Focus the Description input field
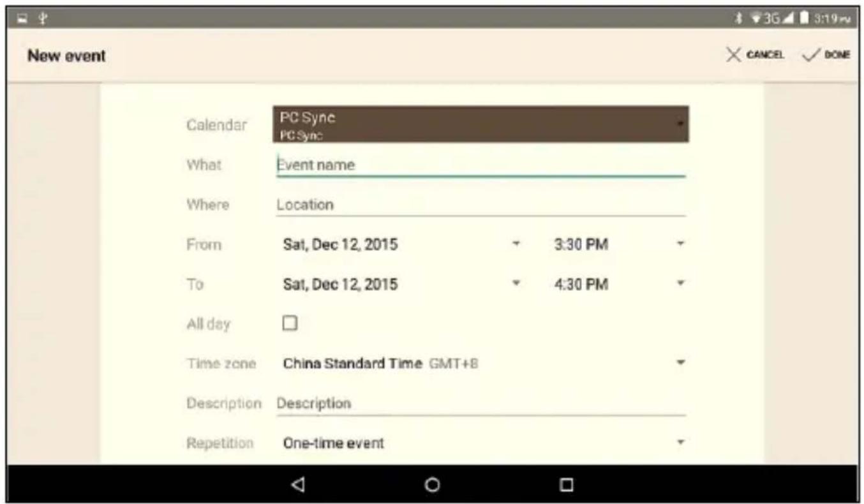Viewport: 864px width, 504px height. pyautogui.click(x=480, y=404)
